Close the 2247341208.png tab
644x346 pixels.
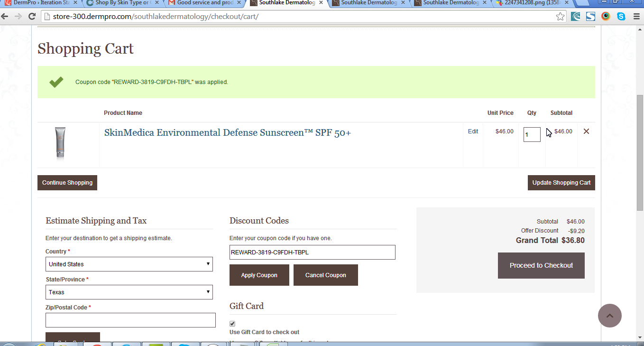568,3
